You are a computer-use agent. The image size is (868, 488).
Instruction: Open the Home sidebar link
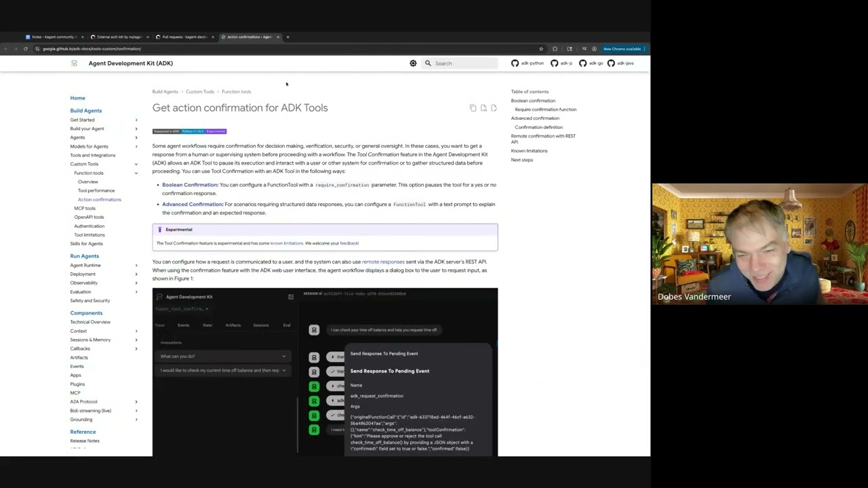click(77, 98)
